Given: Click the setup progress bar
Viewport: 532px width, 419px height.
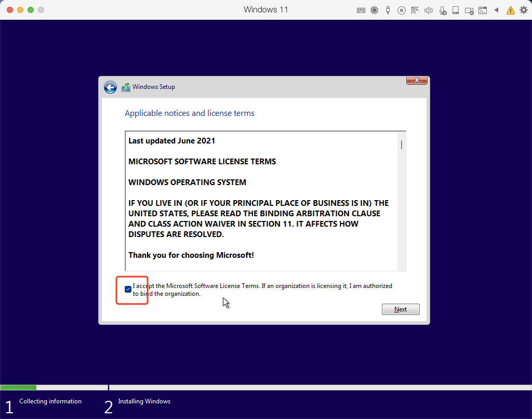Looking at the screenshot, I should [x=266, y=387].
